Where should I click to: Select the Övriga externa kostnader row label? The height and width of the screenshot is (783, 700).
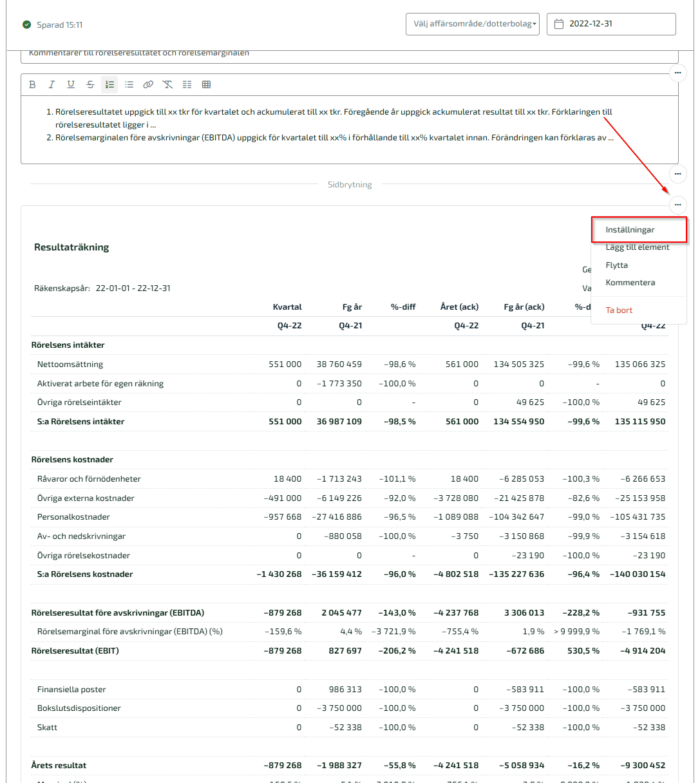coord(86,498)
